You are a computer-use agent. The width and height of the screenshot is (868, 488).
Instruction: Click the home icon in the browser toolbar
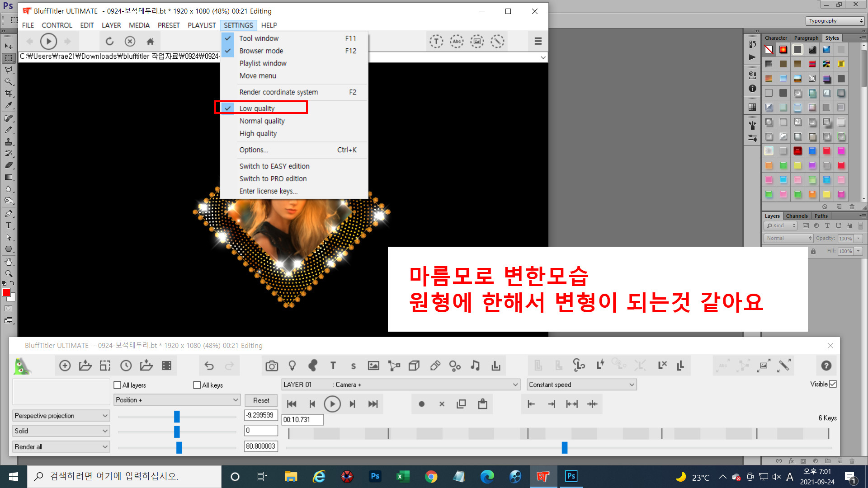tap(151, 42)
